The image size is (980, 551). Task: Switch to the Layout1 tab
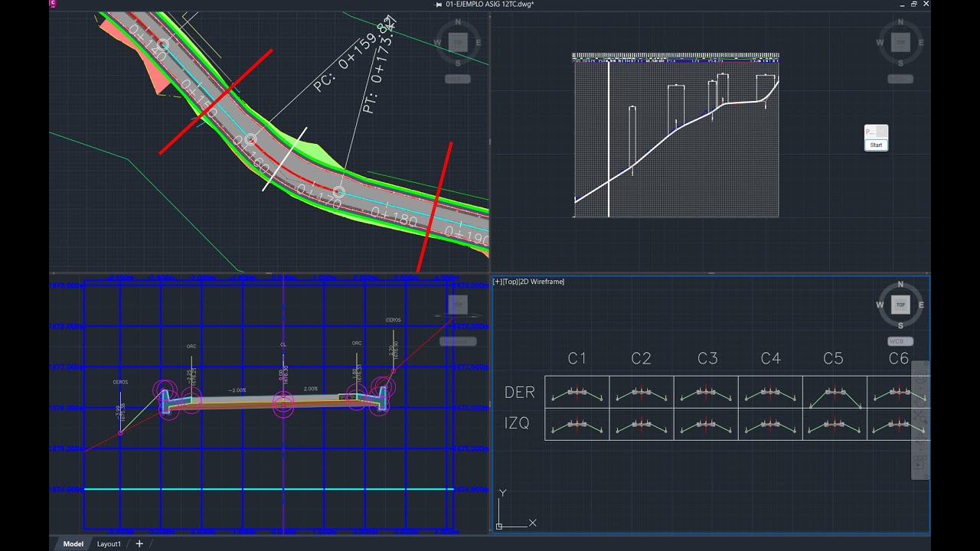pos(109,543)
